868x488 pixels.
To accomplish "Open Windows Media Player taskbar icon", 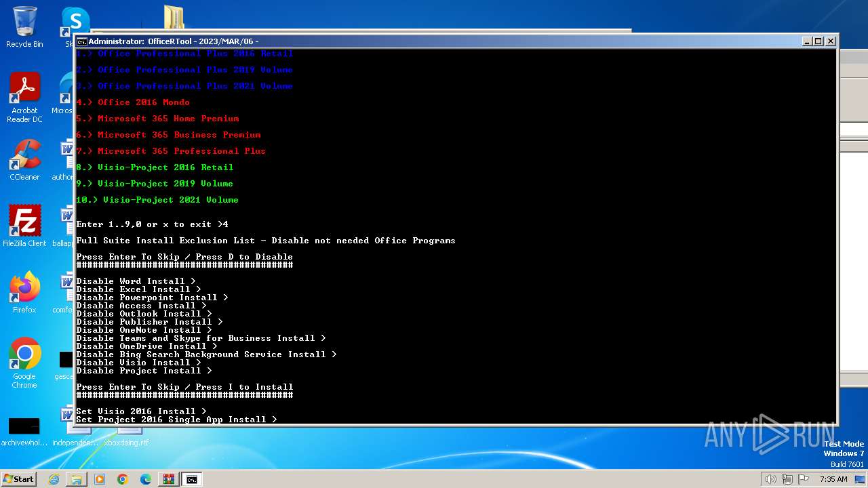I will (x=100, y=479).
